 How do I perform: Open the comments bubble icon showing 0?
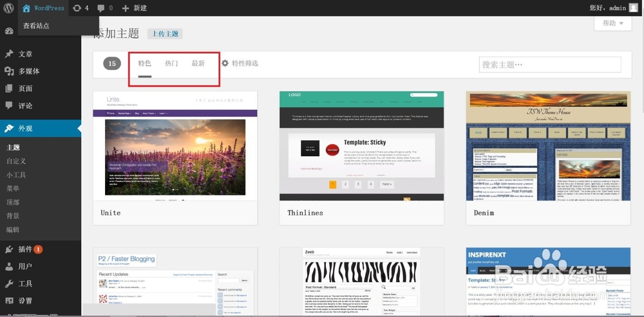pos(101,8)
